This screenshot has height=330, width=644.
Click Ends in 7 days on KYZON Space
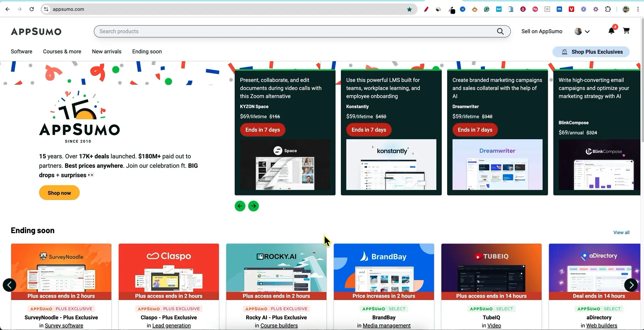(263, 130)
